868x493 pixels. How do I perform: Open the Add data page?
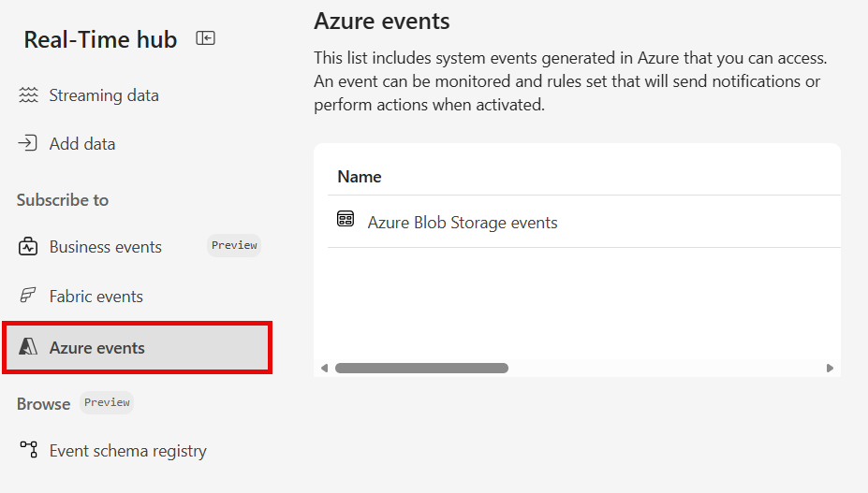pyautogui.click(x=82, y=144)
